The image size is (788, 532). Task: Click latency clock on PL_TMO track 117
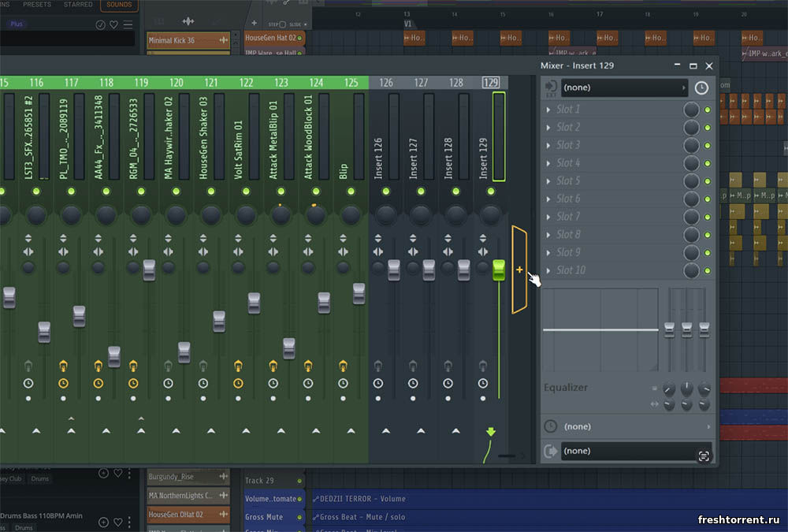[x=63, y=383]
